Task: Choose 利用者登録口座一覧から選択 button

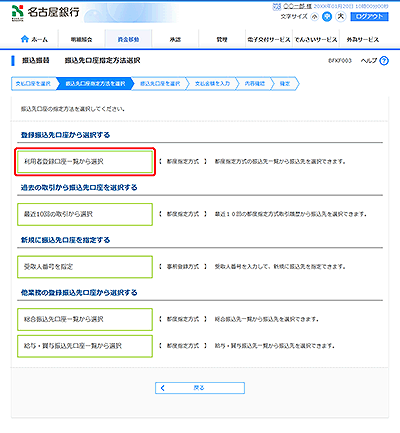Action: tap(85, 162)
